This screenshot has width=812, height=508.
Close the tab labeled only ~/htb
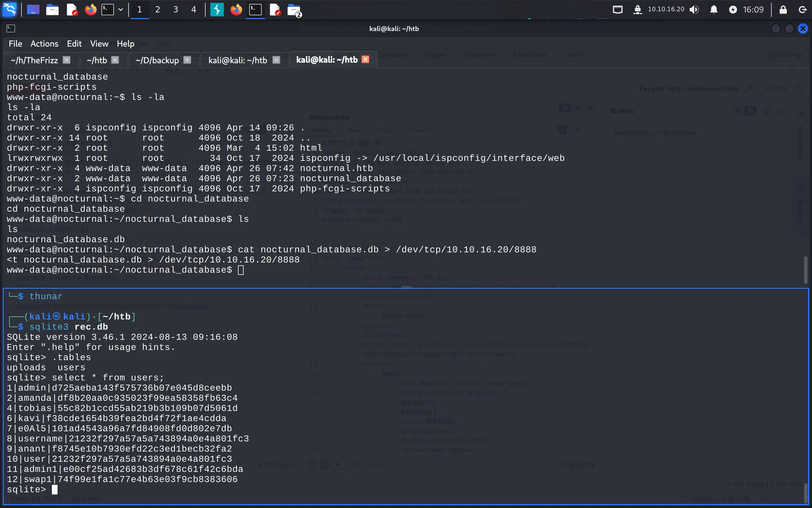[115, 60]
